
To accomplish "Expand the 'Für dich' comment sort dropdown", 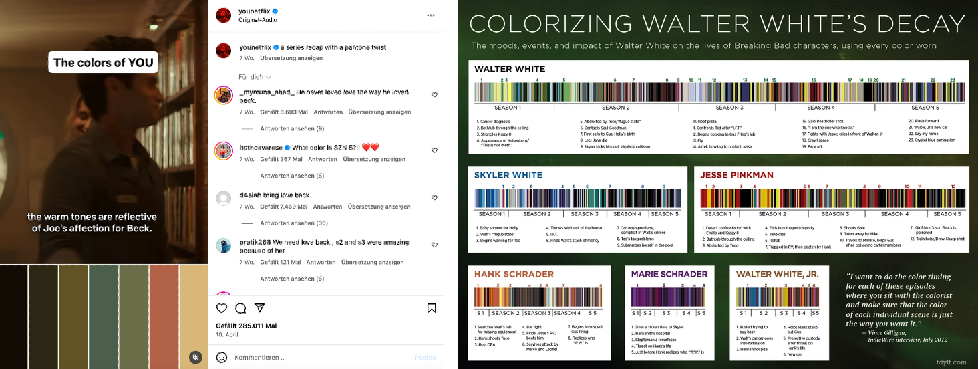I will [255, 77].
